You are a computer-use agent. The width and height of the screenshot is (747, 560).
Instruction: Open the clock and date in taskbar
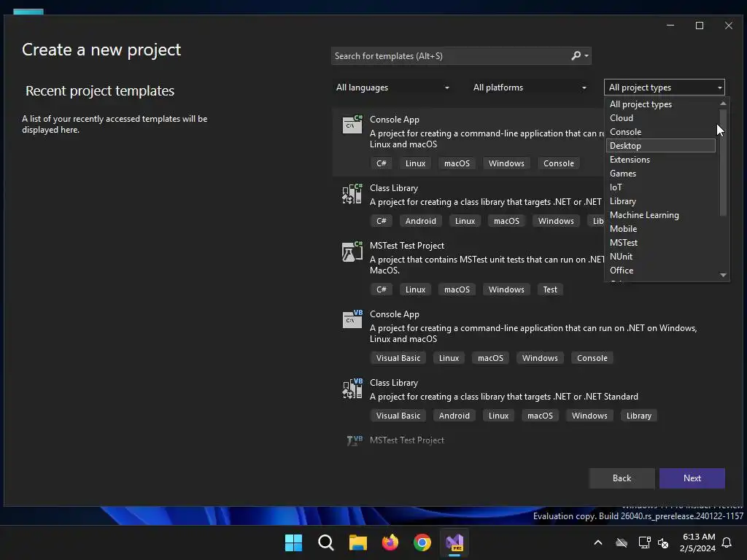click(x=698, y=542)
